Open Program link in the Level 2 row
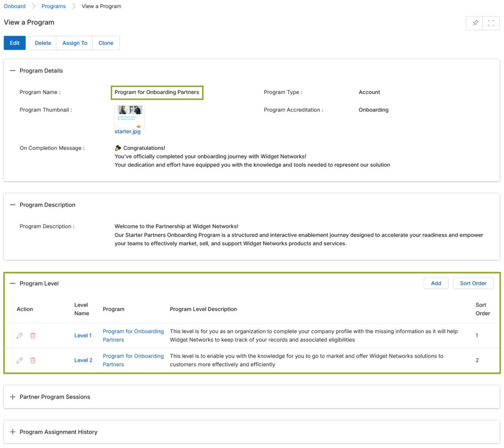The image size is (504, 448). click(133, 361)
